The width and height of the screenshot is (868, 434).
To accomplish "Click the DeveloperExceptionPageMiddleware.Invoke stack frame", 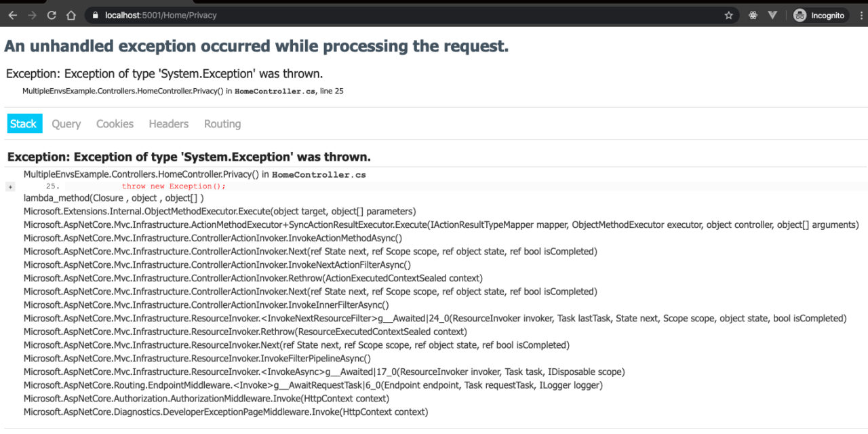I will [226, 412].
